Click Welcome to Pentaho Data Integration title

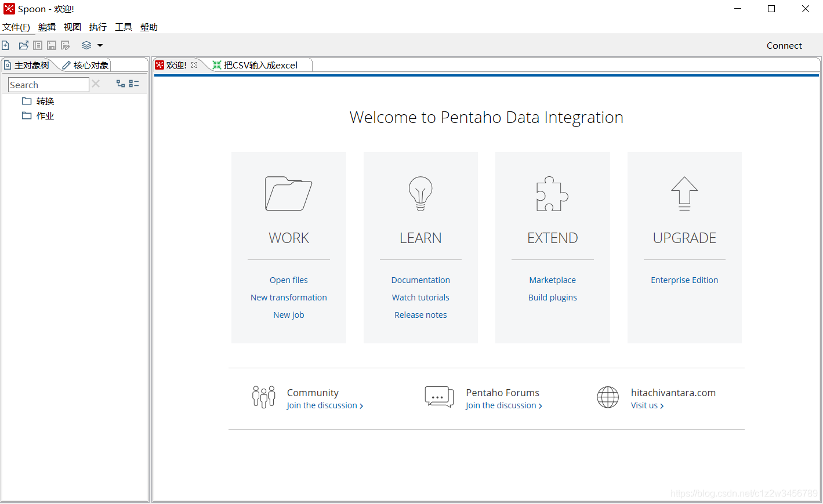[x=487, y=118]
